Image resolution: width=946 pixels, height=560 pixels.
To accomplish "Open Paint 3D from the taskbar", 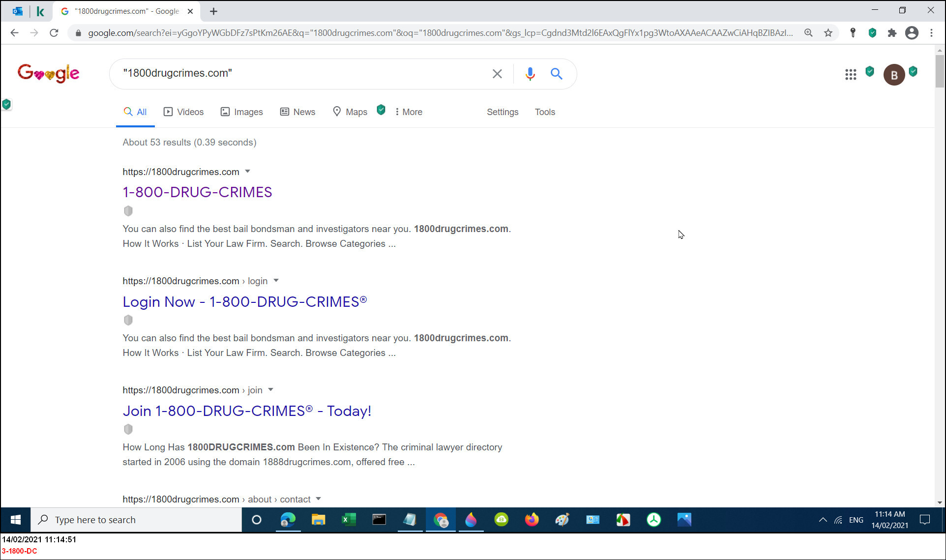I will [x=562, y=520].
